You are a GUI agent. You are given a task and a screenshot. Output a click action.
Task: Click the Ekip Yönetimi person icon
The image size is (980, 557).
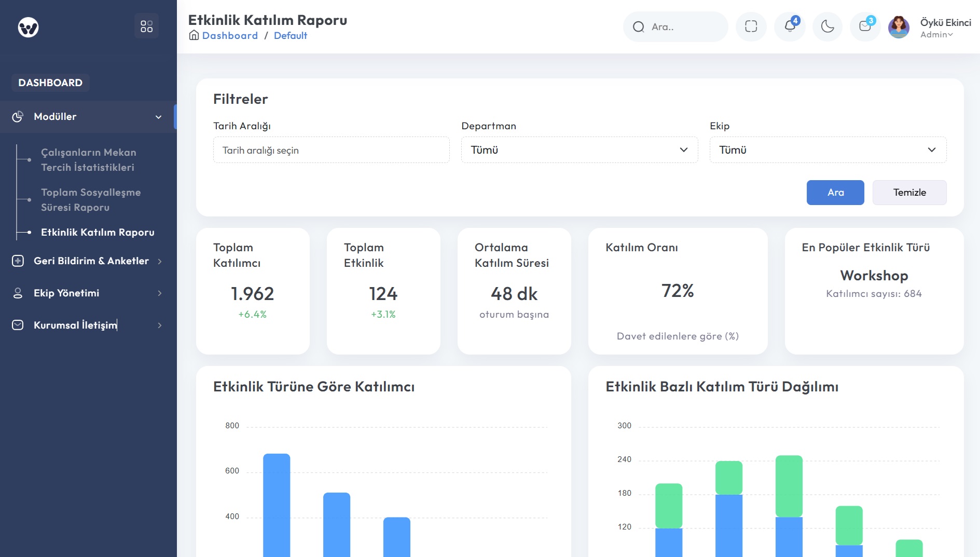18,293
